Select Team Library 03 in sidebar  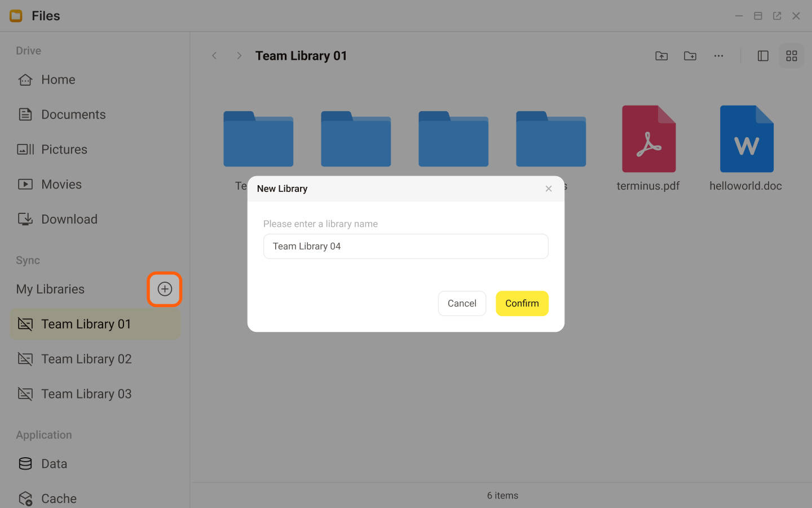pyautogui.click(x=95, y=394)
